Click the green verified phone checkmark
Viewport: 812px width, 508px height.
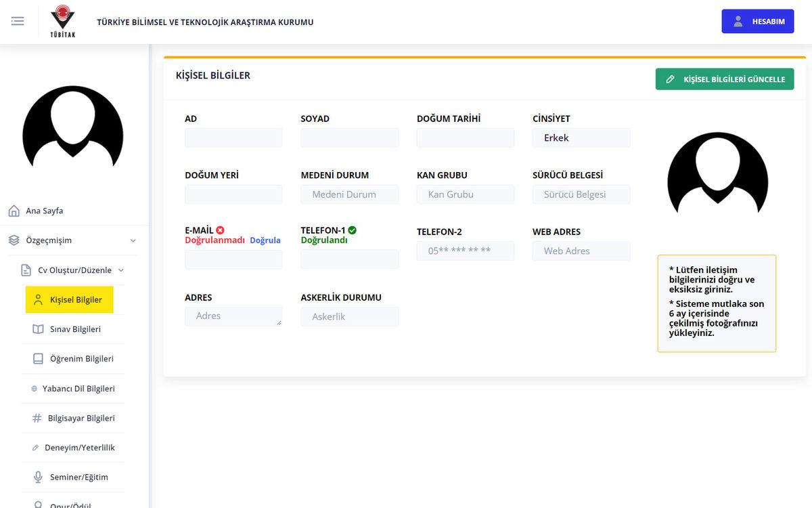pyautogui.click(x=352, y=230)
